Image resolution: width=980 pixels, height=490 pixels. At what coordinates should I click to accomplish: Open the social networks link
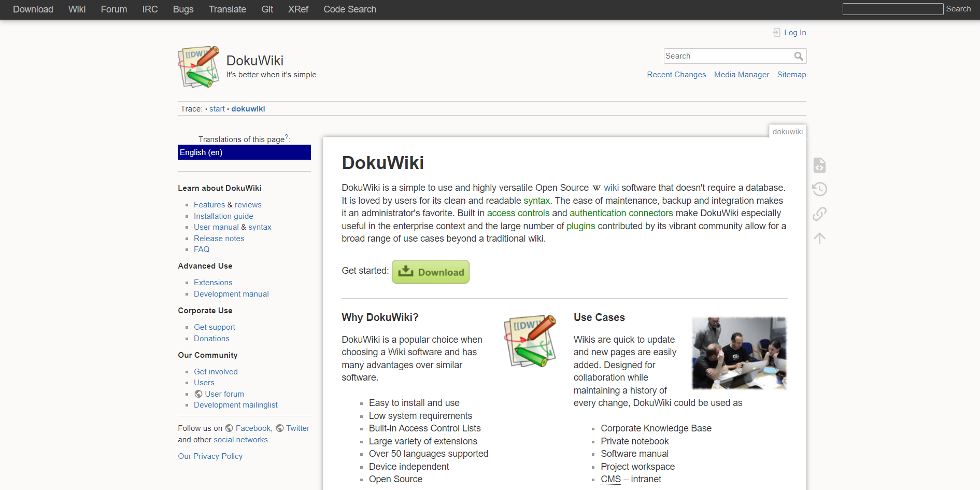[x=241, y=440]
